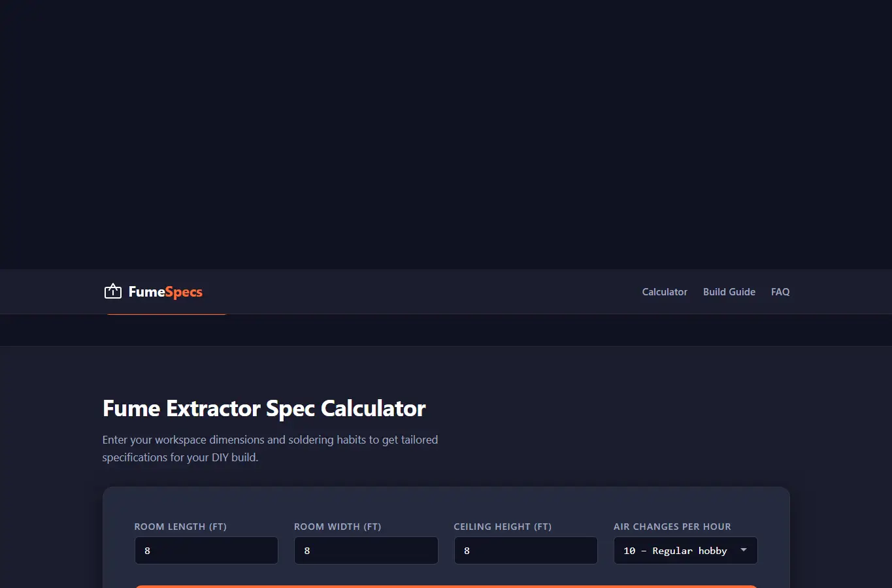Click the 'Ceiling Height (ft)' label
Screen dimensions: 892x588
[x=503, y=527]
